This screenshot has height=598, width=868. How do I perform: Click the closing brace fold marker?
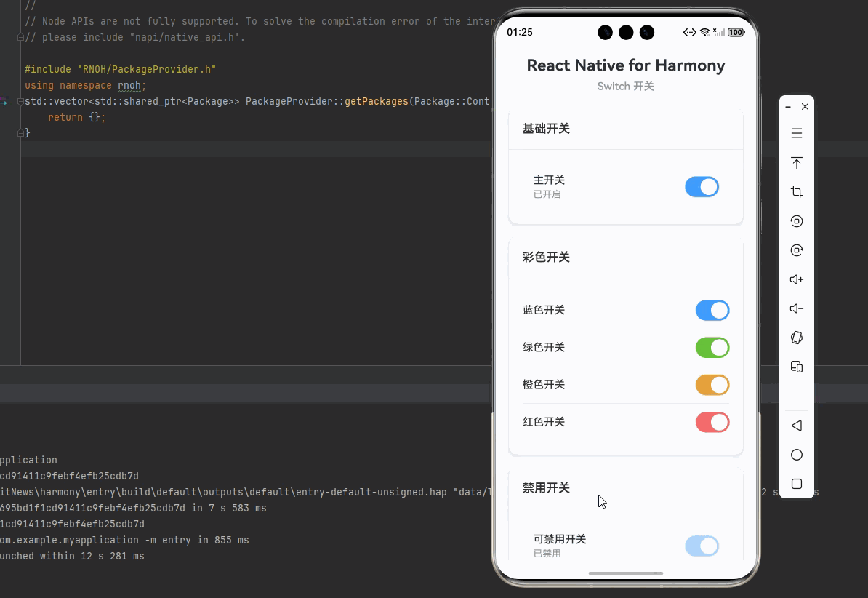pos(20,133)
